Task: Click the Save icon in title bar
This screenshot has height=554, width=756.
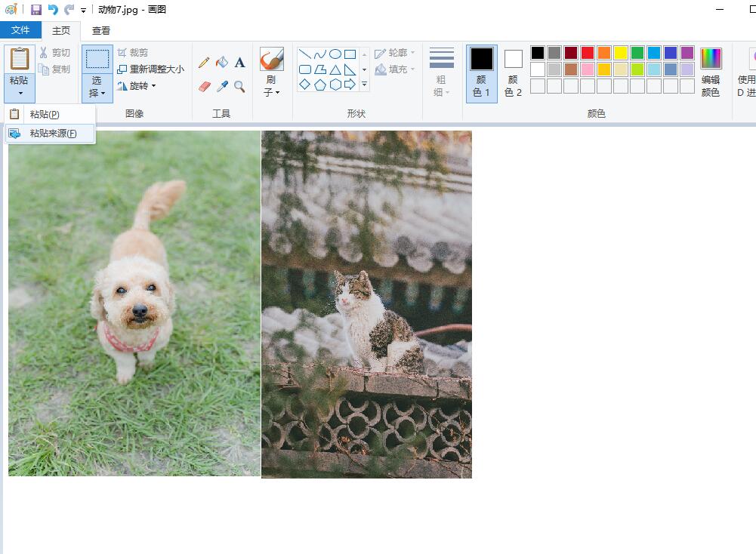Action: (x=35, y=10)
